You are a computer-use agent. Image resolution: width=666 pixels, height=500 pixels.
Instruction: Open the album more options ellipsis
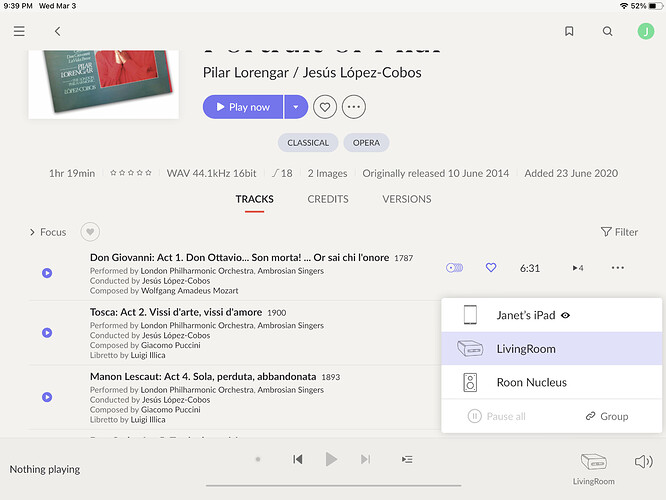coord(354,107)
